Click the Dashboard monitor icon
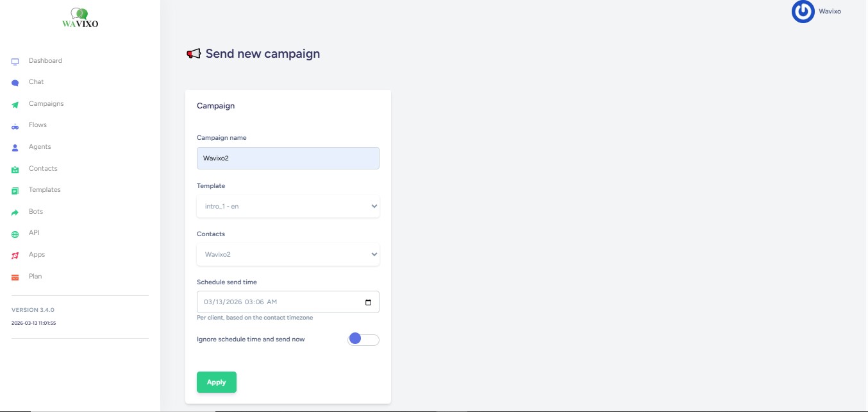868x412 pixels. (x=15, y=62)
